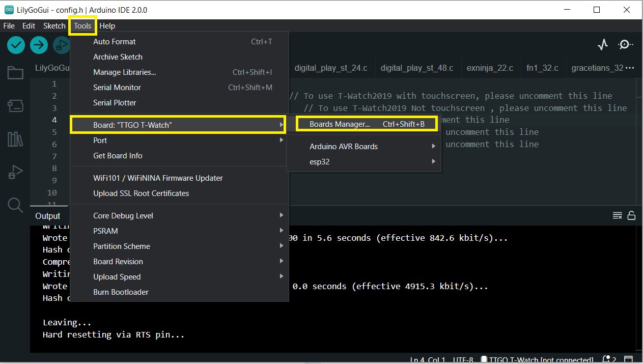Open the Serial Plotter waveform icon
The width and height of the screenshot is (643, 364).
pos(603,45)
